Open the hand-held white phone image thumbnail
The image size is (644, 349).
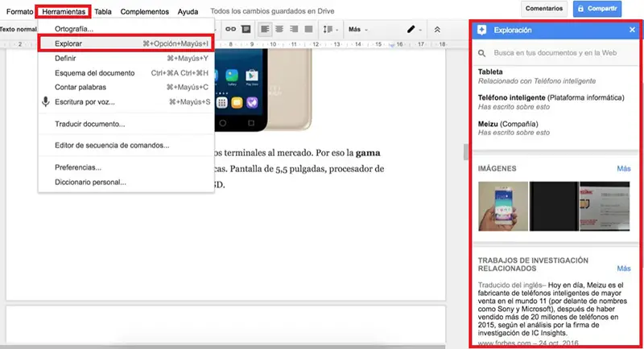click(x=503, y=207)
